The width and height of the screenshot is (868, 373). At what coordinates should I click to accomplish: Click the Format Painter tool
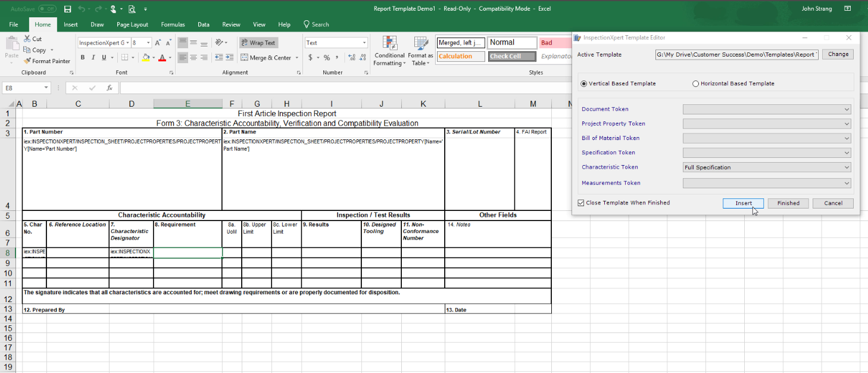point(47,61)
